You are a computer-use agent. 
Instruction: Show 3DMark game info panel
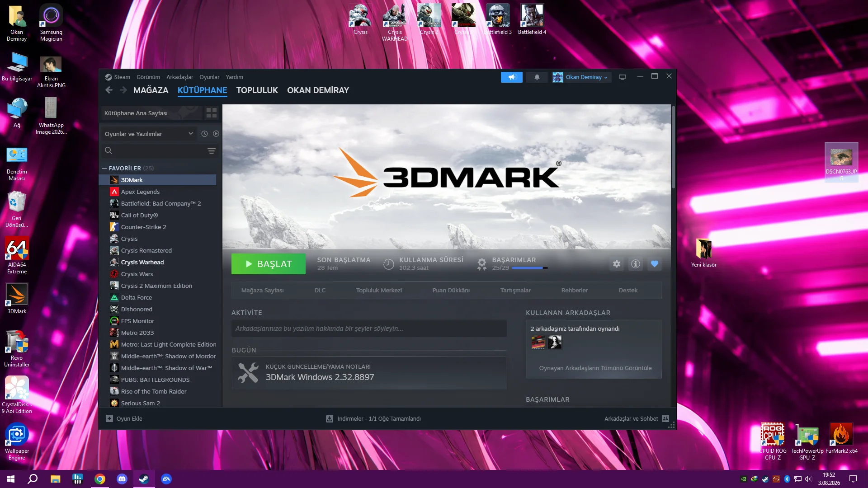pyautogui.click(x=635, y=264)
